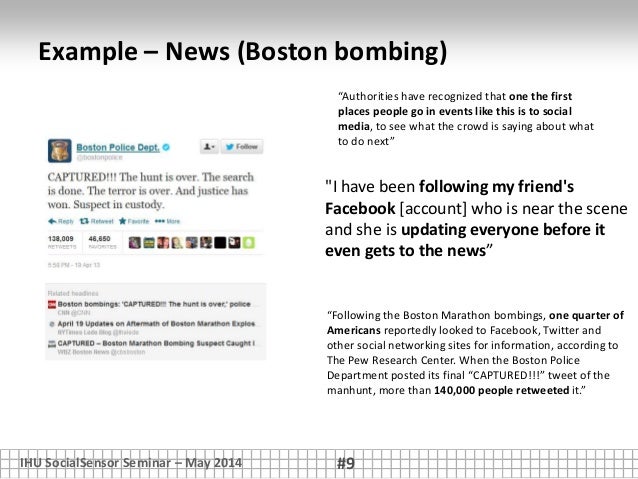Click the tweet timestamp 19 Apr 13
Viewport: 638px width, 479px height.
[x=74, y=265]
